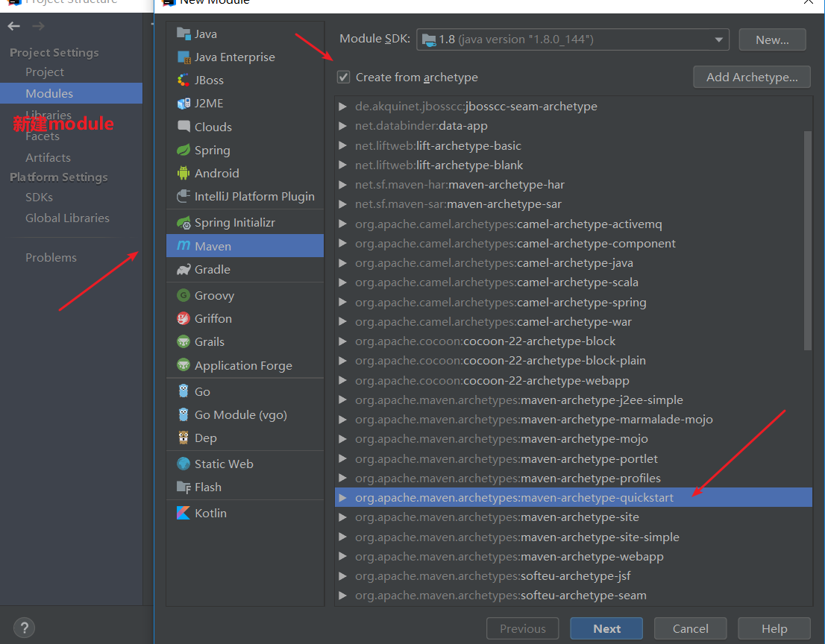Expand camel-archetype-spring disclosure triangle
The width and height of the screenshot is (825, 644).
342,303
